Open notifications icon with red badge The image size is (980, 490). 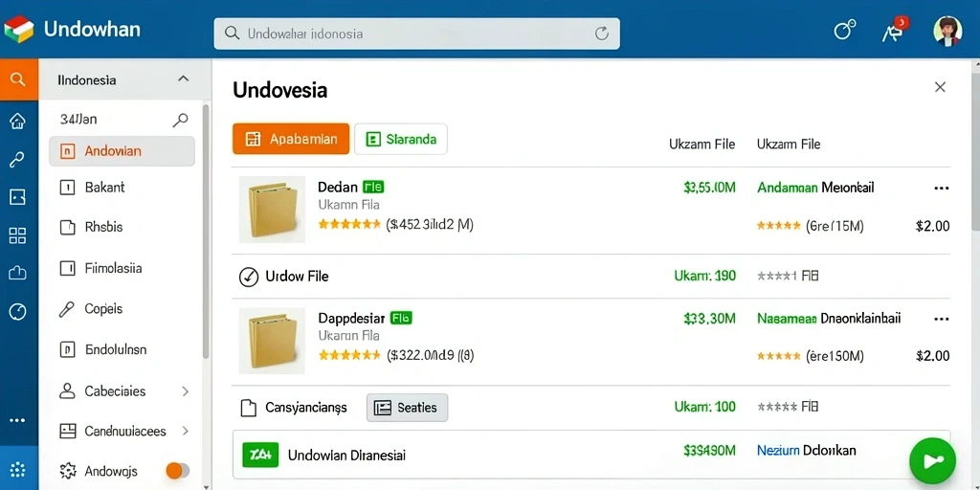[895, 30]
